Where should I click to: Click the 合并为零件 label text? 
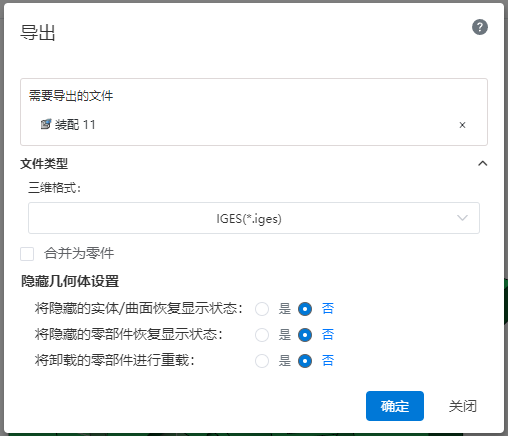pyautogui.click(x=79, y=253)
